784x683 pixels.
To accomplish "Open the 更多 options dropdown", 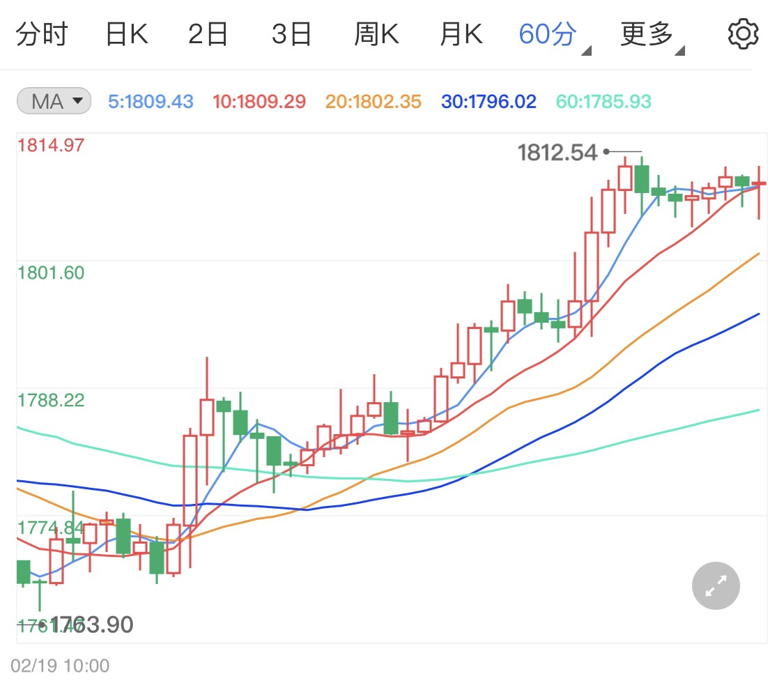I will point(650,34).
